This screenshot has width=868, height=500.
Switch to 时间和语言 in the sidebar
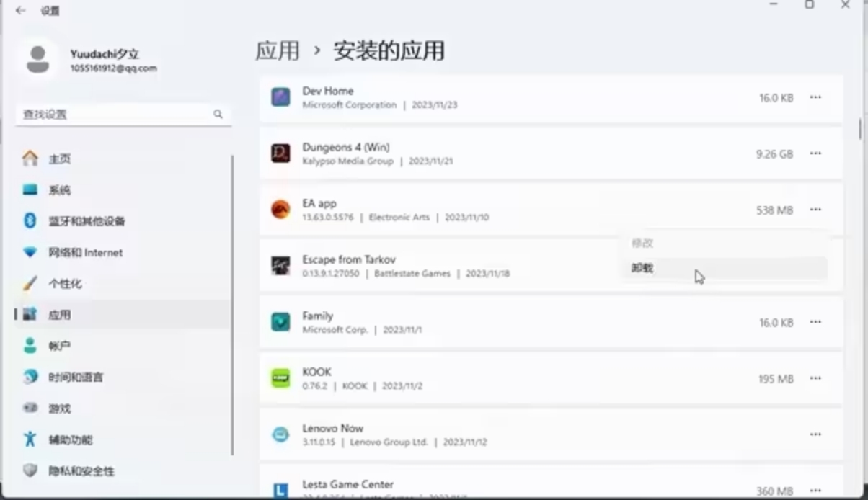tap(123, 377)
